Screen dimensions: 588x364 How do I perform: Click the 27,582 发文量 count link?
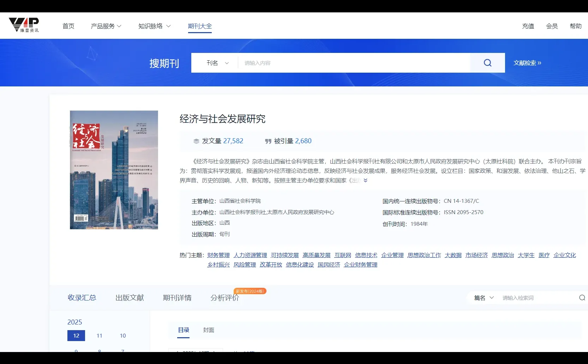coord(233,141)
